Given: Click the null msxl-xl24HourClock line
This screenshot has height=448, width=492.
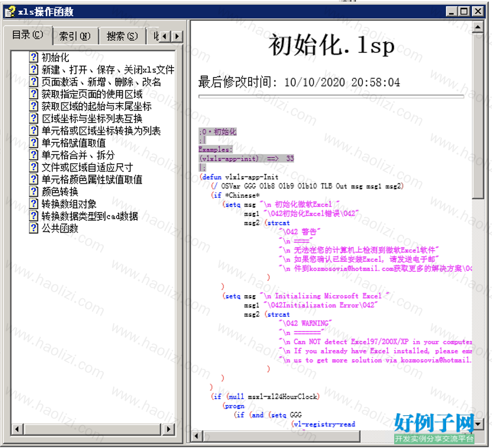Looking at the screenshot, I should [x=265, y=396].
